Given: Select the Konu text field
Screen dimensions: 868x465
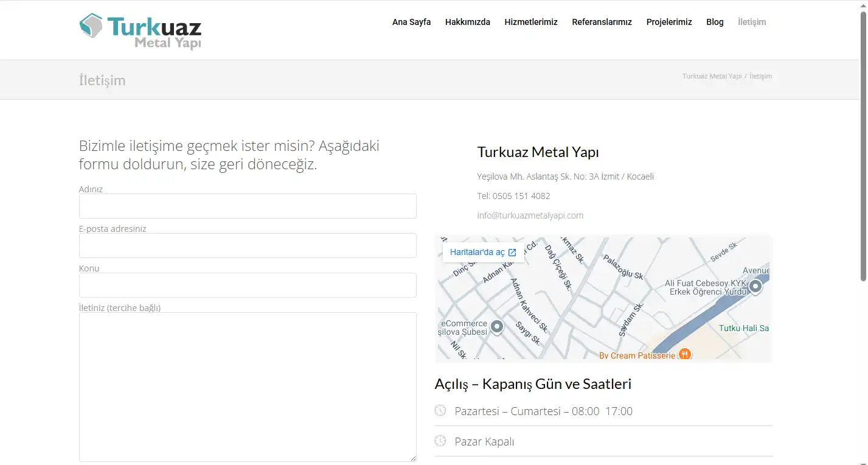Looking at the screenshot, I should point(248,285).
